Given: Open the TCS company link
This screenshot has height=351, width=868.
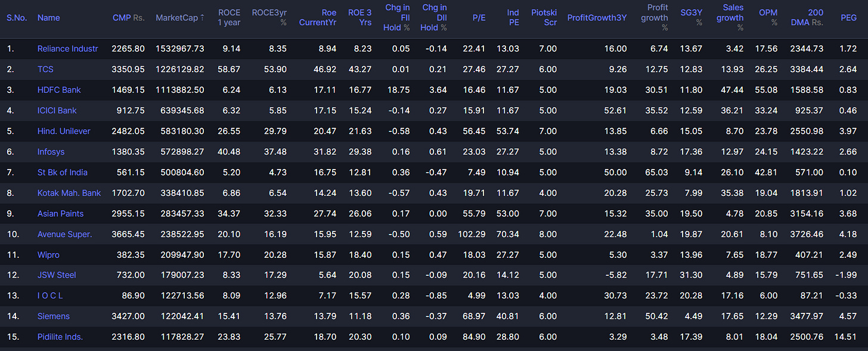Looking at the screenshot, I should pyautogui.click(x=45, y=69).
